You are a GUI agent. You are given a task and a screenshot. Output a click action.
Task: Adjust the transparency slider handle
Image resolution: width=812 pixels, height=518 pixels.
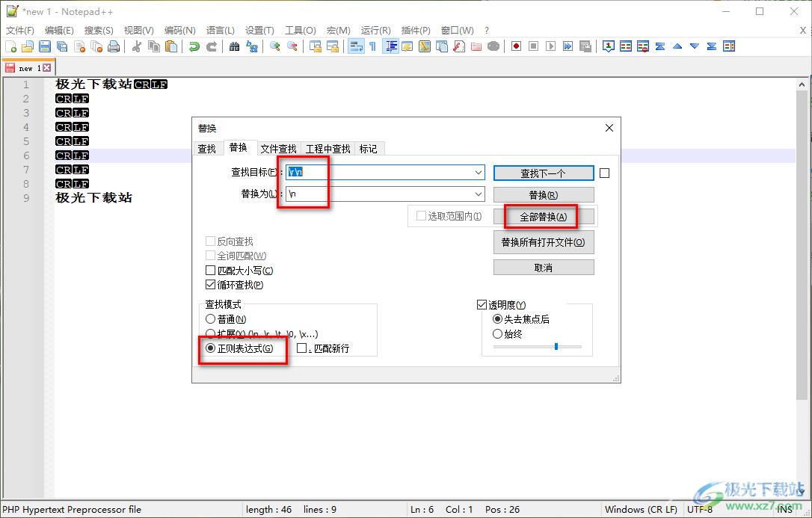[556, 346]
